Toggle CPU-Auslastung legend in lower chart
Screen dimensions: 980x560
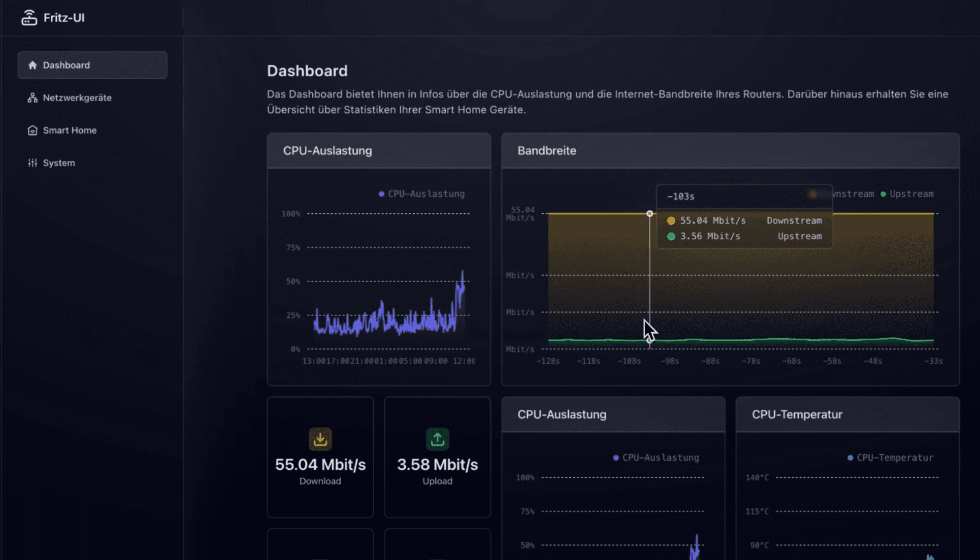tap(656, 457)
